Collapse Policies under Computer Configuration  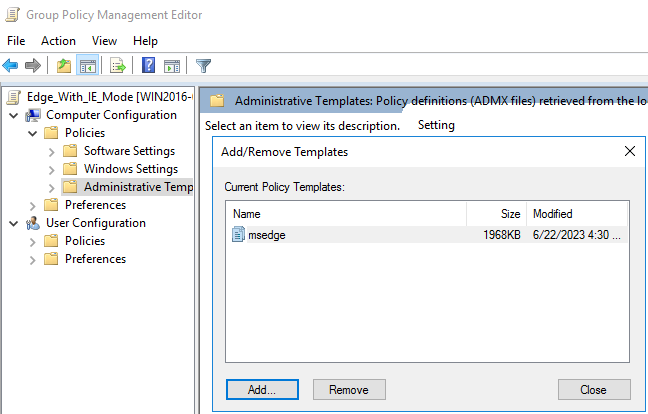coord(33,133)
